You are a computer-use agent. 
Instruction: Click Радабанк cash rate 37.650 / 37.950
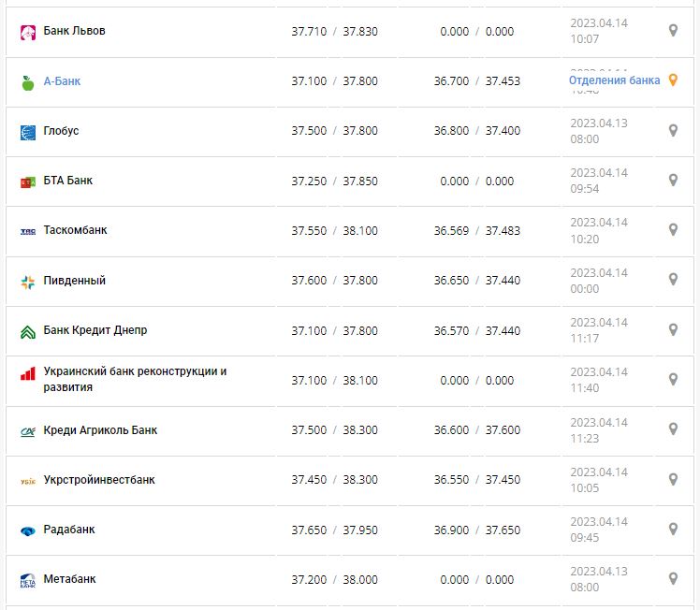click(334, 530)
